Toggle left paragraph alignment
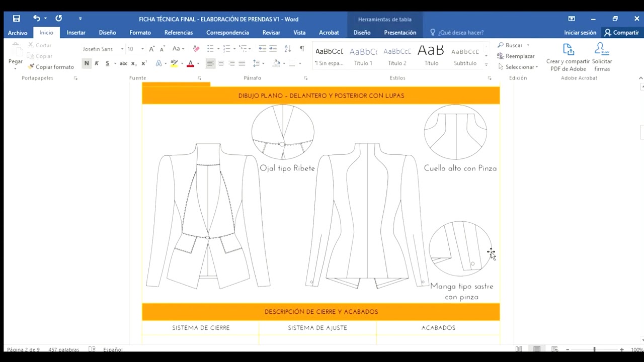 [210, 63]
